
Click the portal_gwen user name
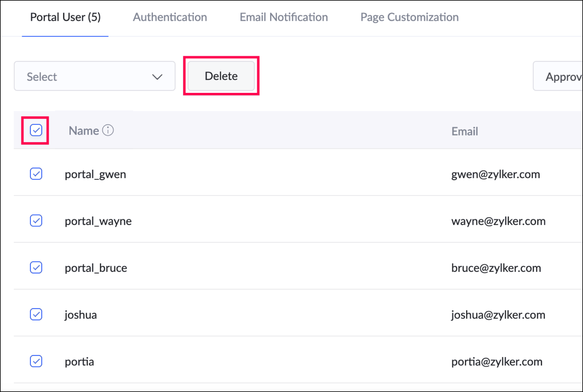(x=95, y=174)
